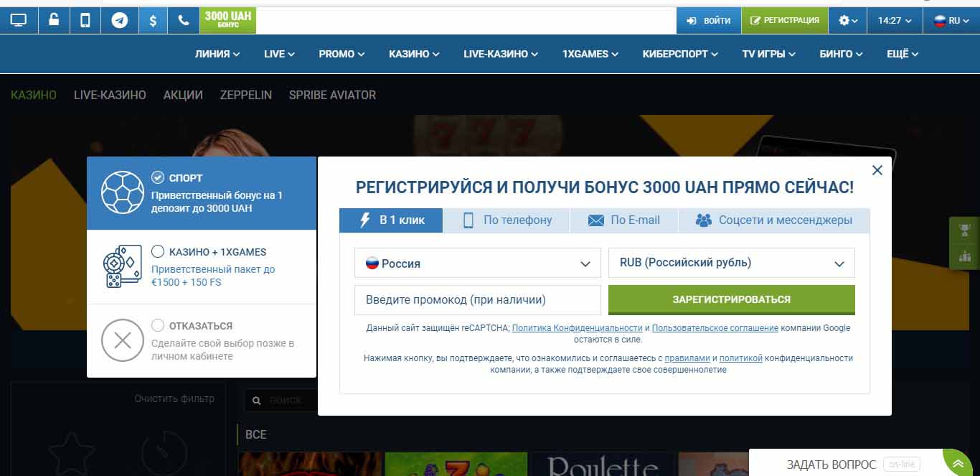Open the mobile phone app icon
980x476 pixels.
pyautogui.click(x=85, y=21)
